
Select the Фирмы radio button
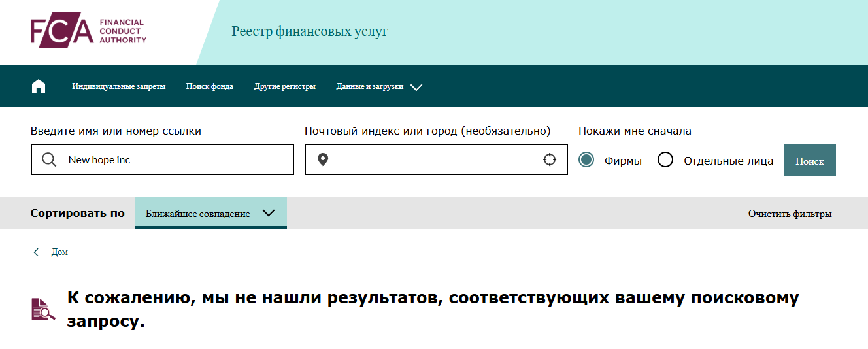tap(586, 160)
